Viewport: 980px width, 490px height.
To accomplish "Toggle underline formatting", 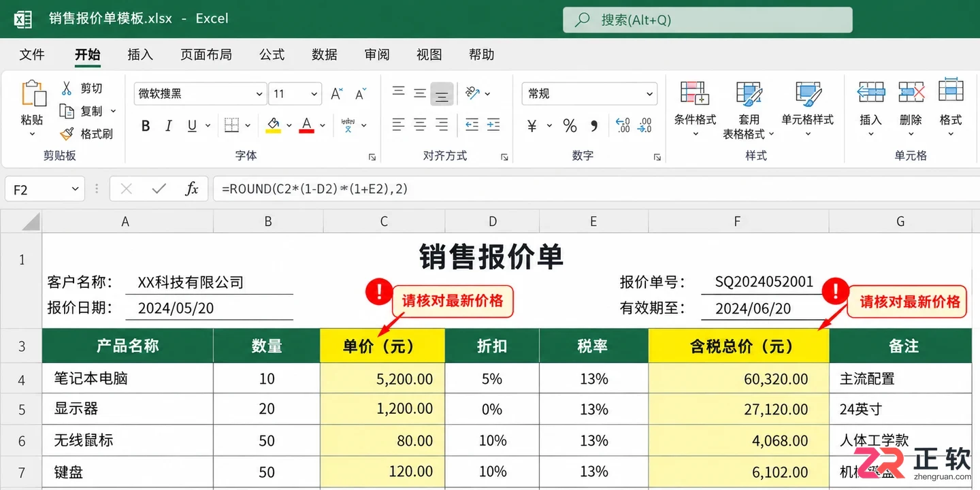I will [x=192, y=126].
